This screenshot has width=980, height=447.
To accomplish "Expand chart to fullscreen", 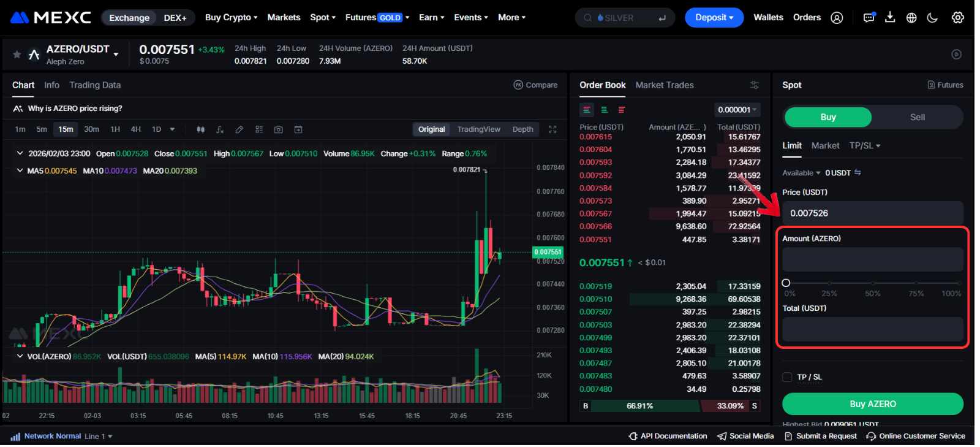I will coord(552,129).
